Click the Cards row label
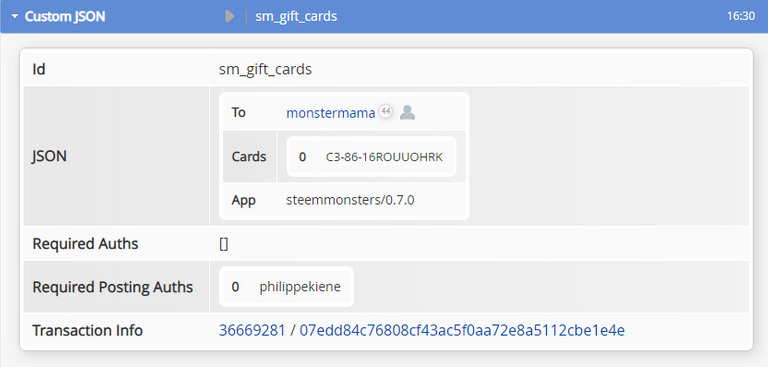 [249, 157]
